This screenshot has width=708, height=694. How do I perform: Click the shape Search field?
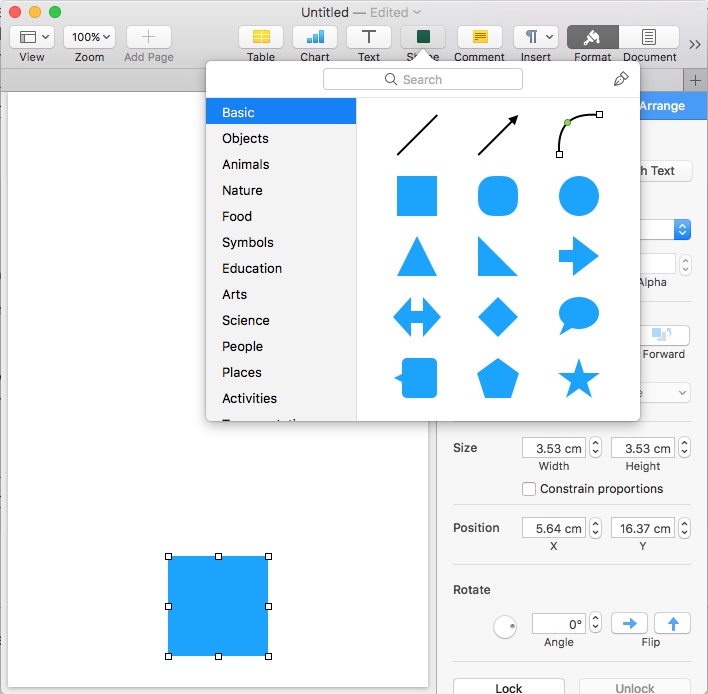pos(423,79)
